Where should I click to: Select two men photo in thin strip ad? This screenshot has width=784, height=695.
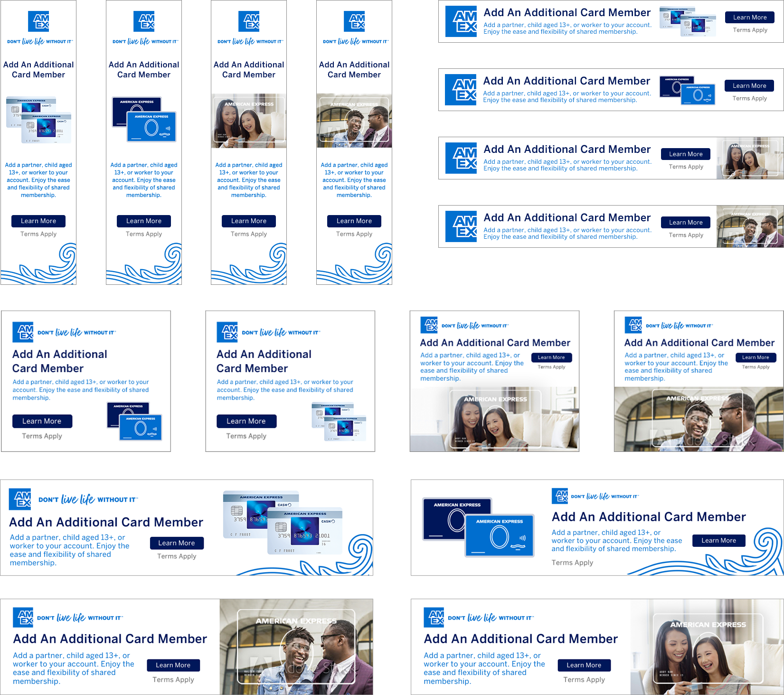[750, 226]
